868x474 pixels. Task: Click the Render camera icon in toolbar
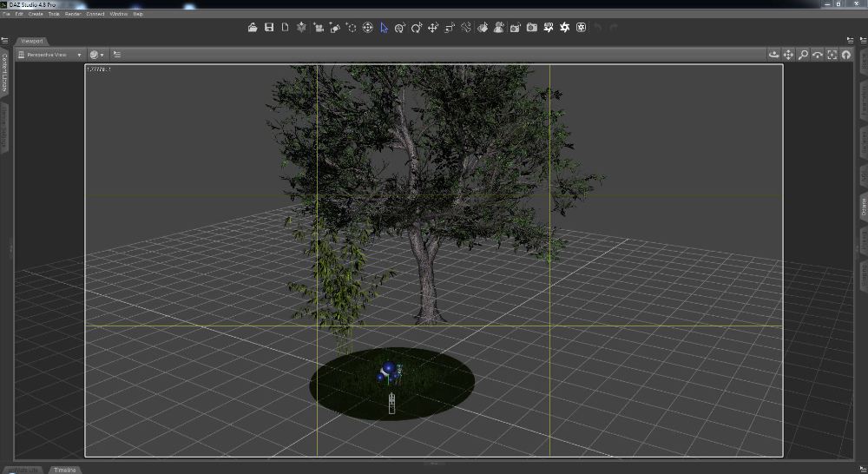tap(531, 28)
